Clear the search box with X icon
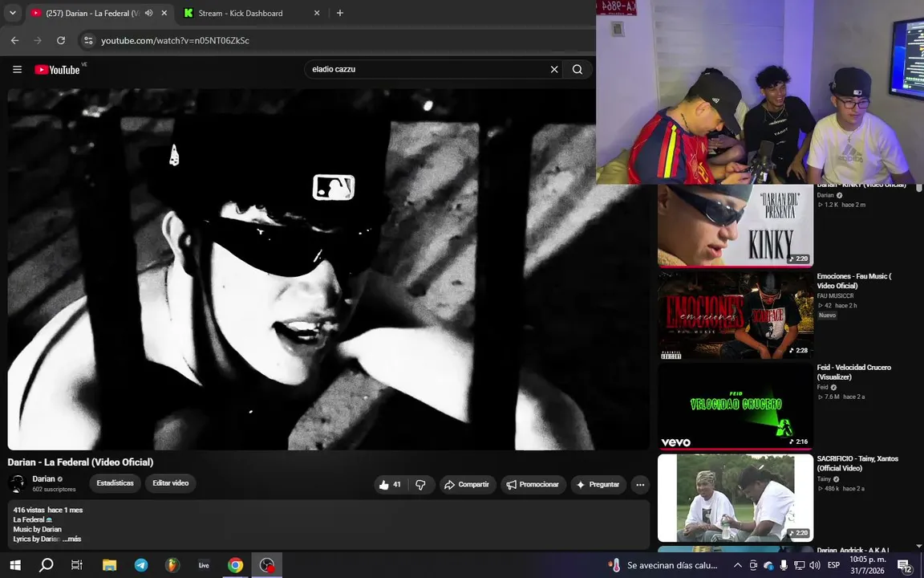The width and height of the screenshot is (924, 578). point(554,70)
